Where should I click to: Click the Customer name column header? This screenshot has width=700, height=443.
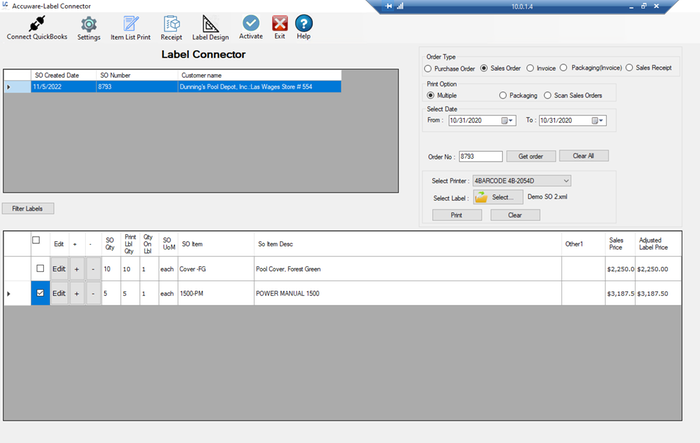pyautogui.click(x=259, y=75)
